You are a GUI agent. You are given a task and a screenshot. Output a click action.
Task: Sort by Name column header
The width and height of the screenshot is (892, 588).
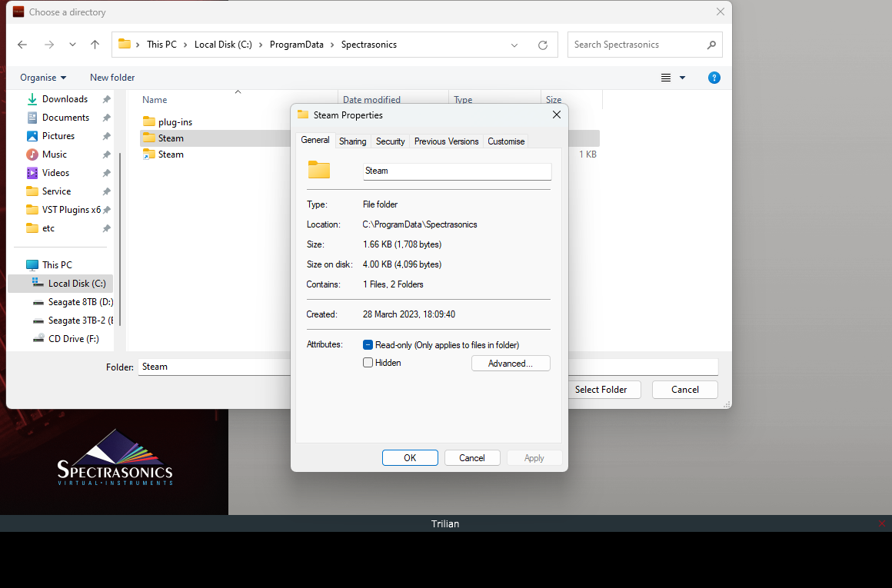[x=154, y=99]
